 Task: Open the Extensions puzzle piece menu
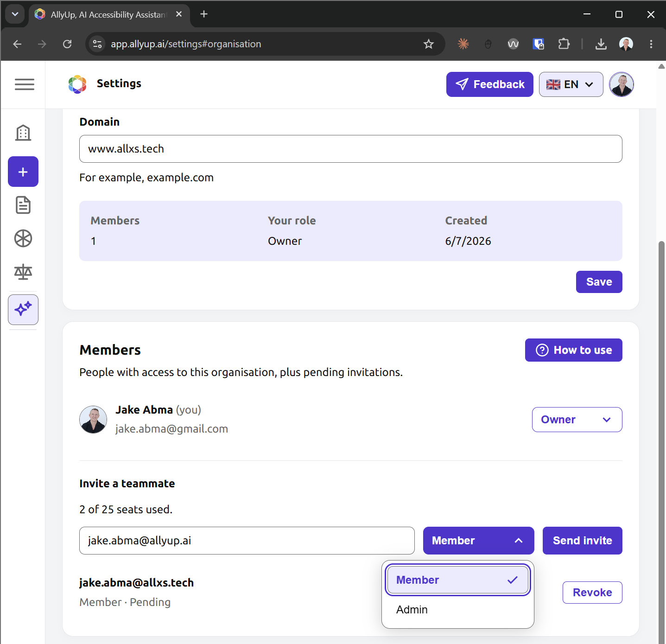tap(564, 44)
